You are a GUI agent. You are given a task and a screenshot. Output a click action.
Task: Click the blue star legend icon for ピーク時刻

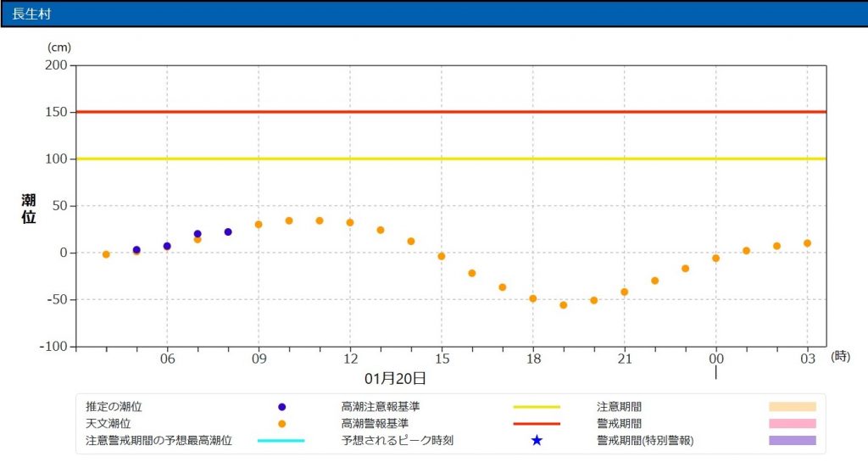(x=537, y=441)
